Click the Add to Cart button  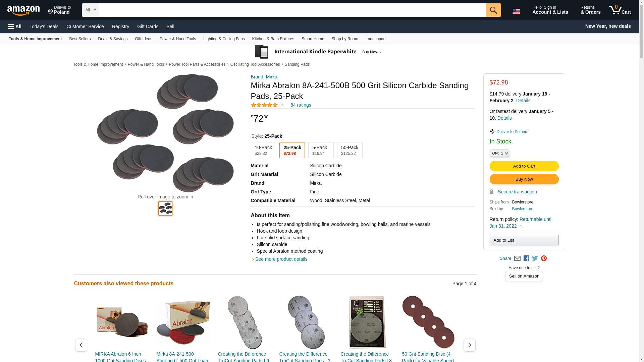click(x=524, y=166)
